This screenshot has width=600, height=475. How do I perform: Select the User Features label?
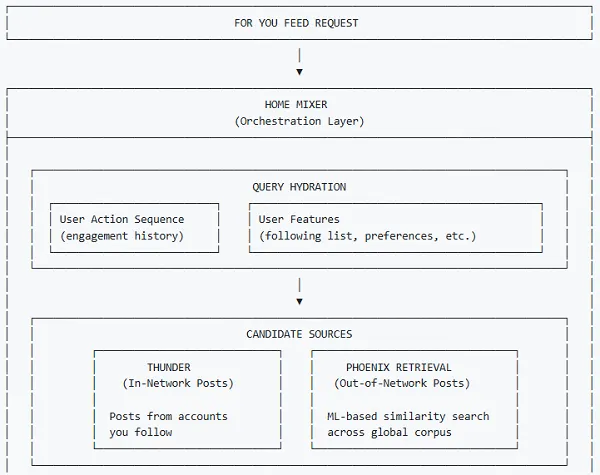click(x=299, y=219)
